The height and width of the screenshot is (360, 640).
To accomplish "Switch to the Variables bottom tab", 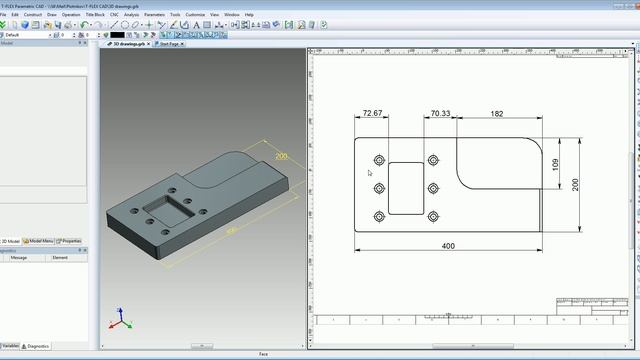I will click(9, 346).
